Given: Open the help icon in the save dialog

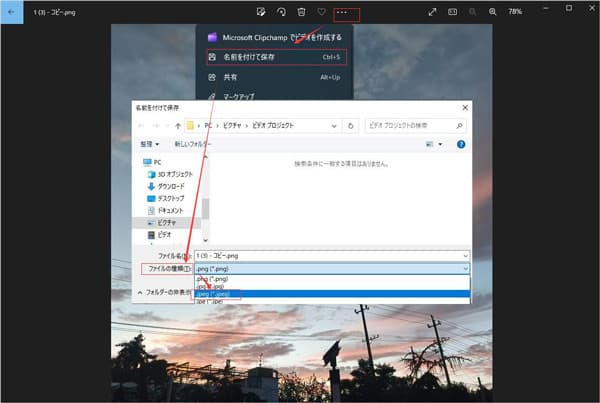Looking at the screenshot, I should 463,144.
